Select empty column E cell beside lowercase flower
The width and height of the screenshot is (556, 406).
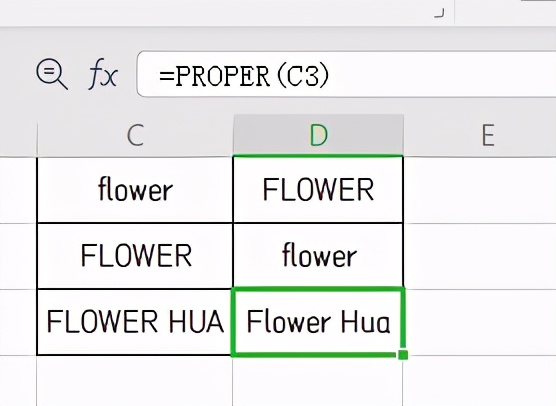480,256
